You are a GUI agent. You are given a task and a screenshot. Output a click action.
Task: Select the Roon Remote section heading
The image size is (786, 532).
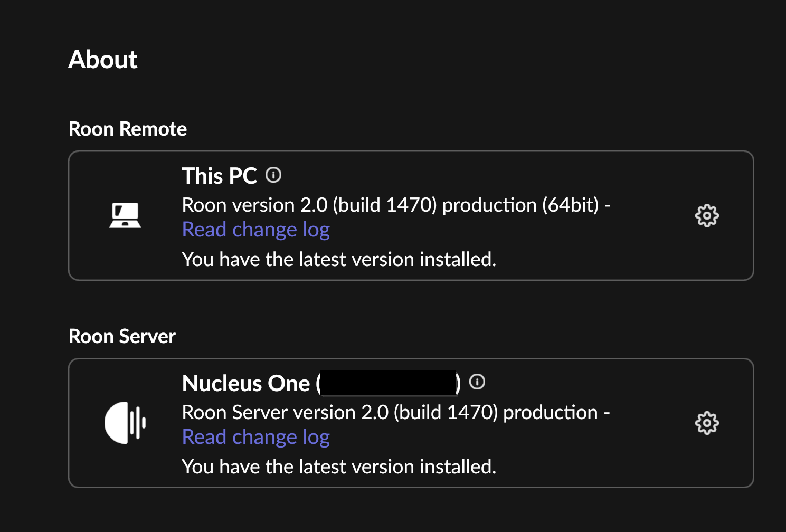[x=128, y=129]
